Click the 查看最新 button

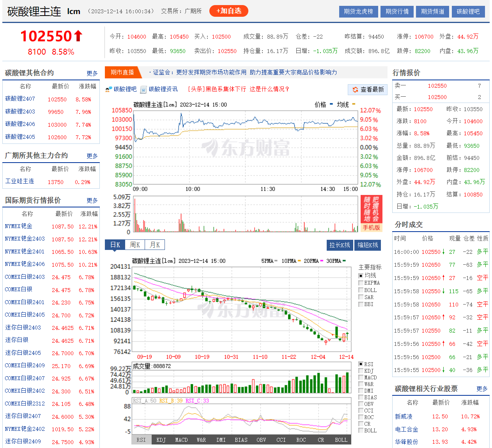(368, 90)
